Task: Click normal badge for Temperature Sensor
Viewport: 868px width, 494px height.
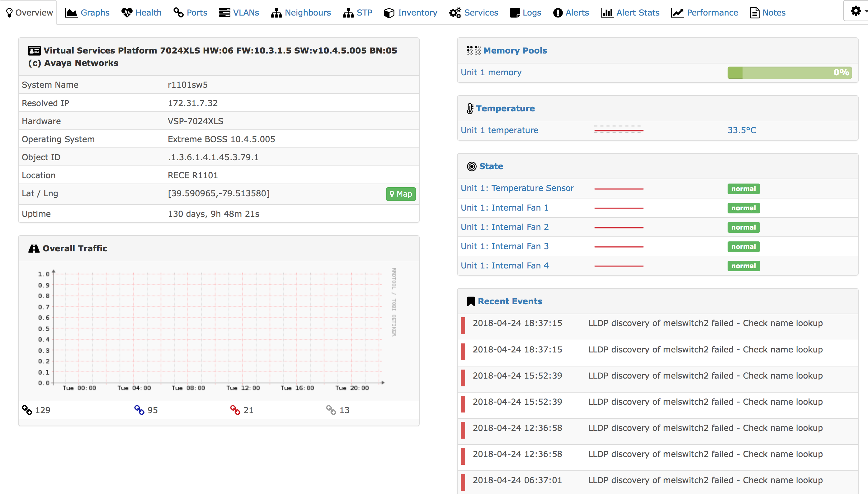Action: point(743,189)
